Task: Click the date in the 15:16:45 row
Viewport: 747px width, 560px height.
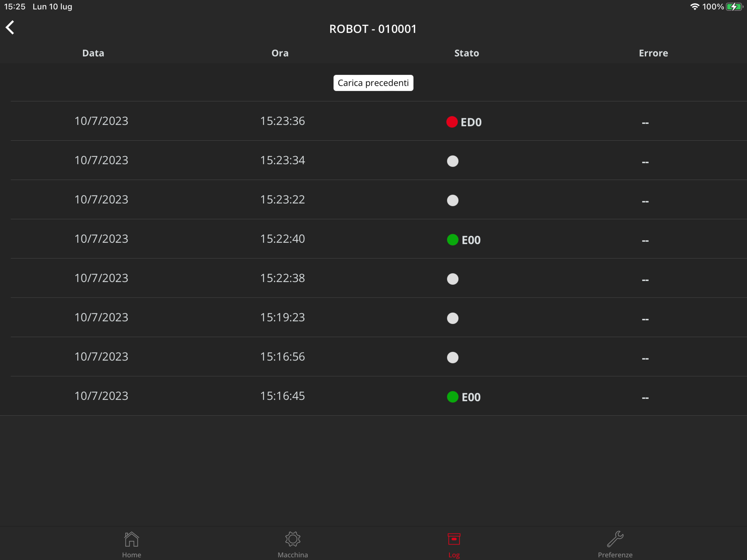Action: (101, 396)
